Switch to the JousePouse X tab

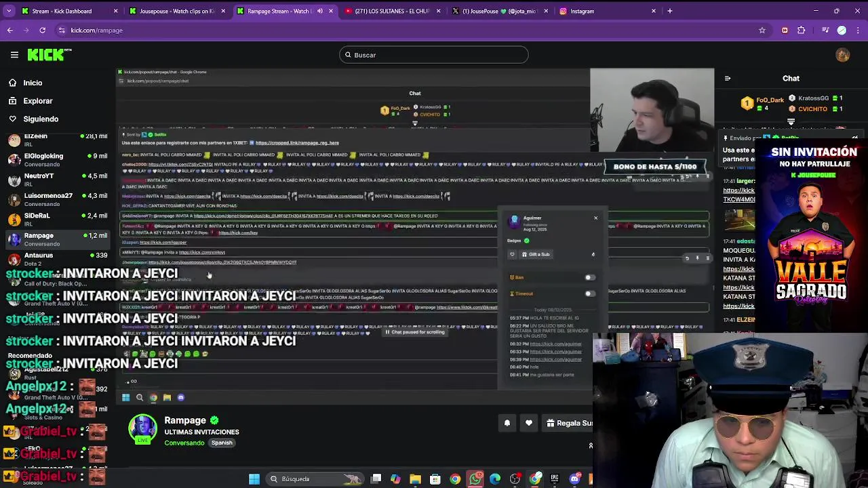click(500, 11)
